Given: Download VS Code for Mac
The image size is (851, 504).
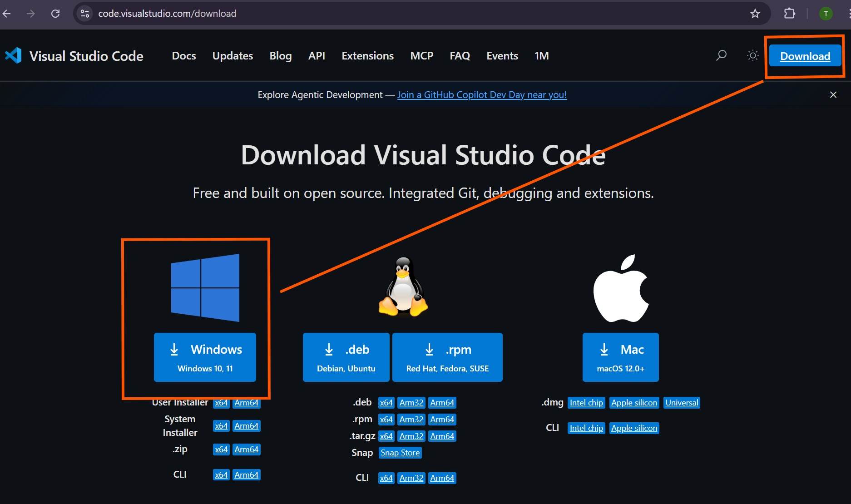Looking at the screenshot, I should pos(621,357).
